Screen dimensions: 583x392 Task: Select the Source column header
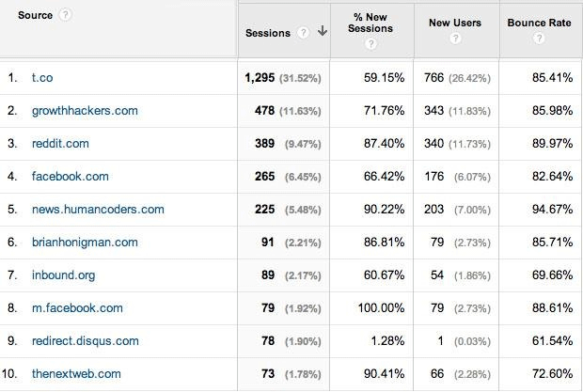coord(36,15)
